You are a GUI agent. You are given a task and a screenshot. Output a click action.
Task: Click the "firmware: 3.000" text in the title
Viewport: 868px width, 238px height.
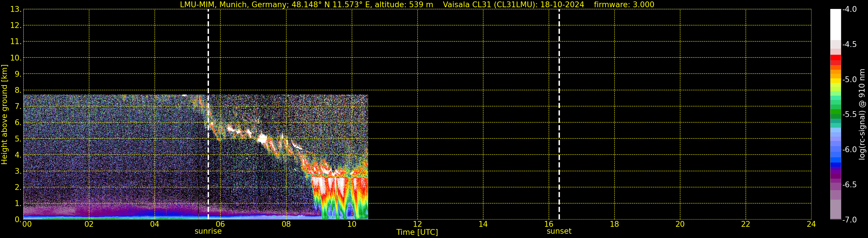click(624, 5)
